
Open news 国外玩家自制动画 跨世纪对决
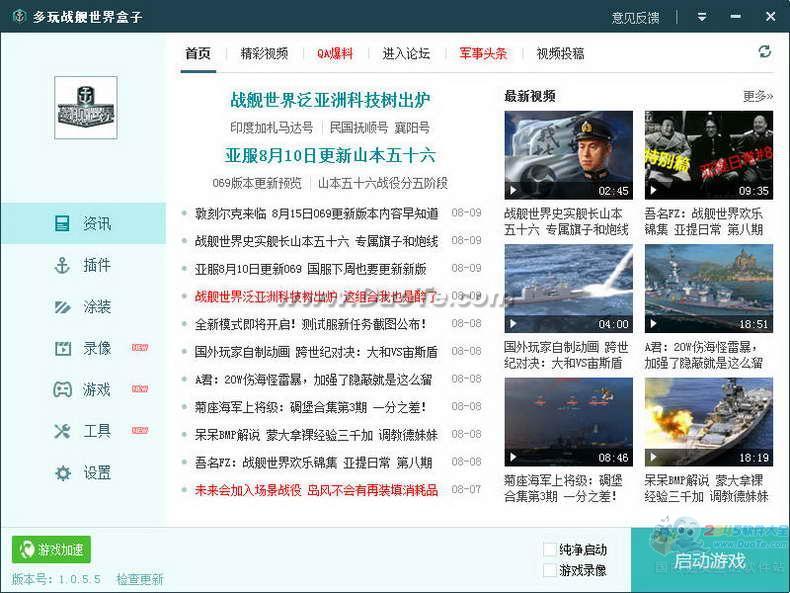(x=316, y=352)
